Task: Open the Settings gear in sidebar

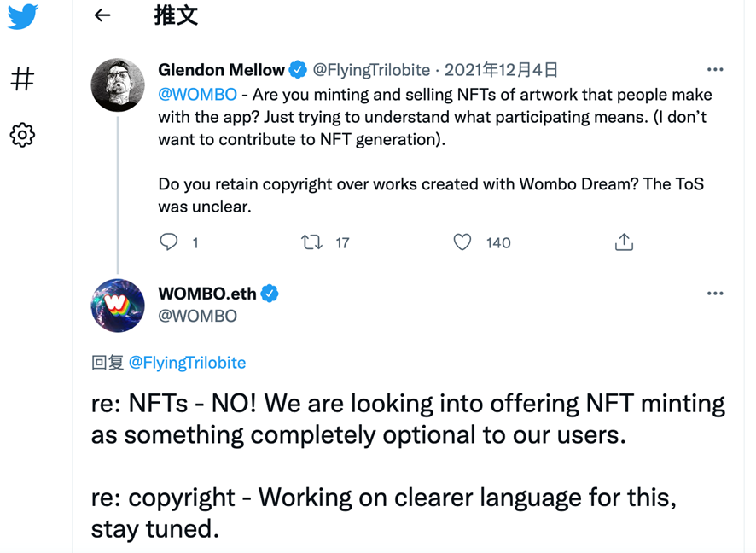Action: point(22,135)
